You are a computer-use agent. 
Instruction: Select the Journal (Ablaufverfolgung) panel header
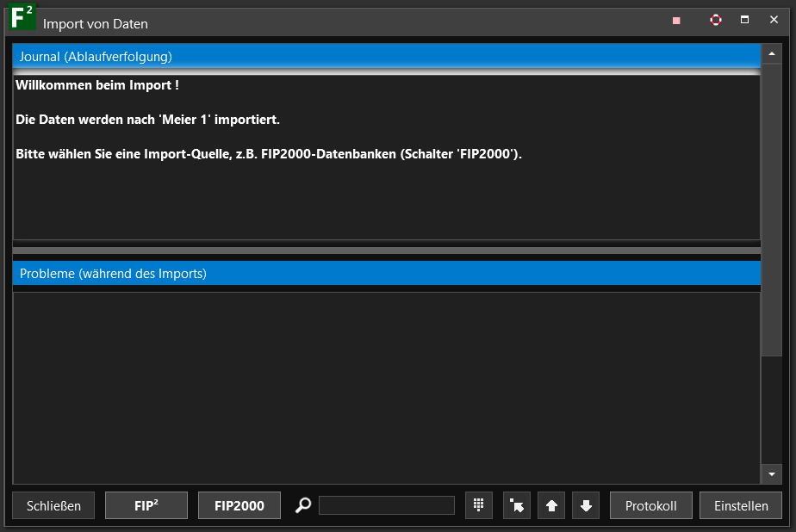[x=386, y=57]
